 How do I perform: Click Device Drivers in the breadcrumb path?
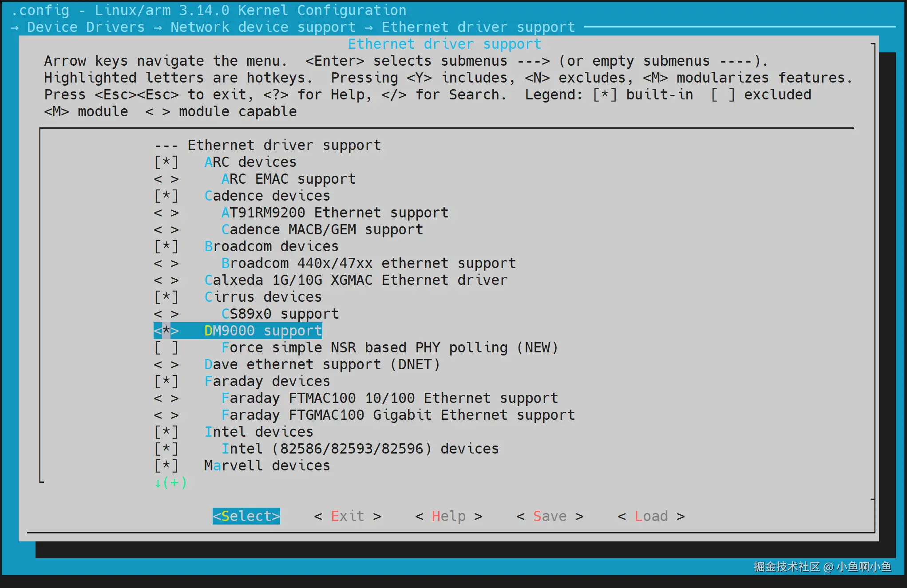point(86,27)
